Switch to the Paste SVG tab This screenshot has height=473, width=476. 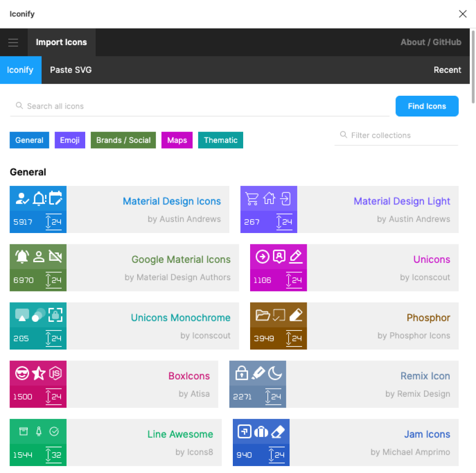(71, 70)
